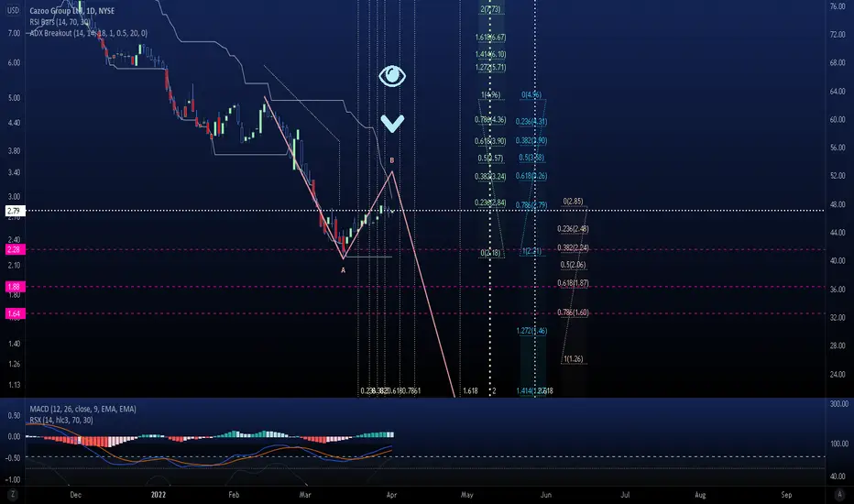Select the grey 0.5(2.06) retracement label
Screen dimensions: 854x504
tap(573, 264)
